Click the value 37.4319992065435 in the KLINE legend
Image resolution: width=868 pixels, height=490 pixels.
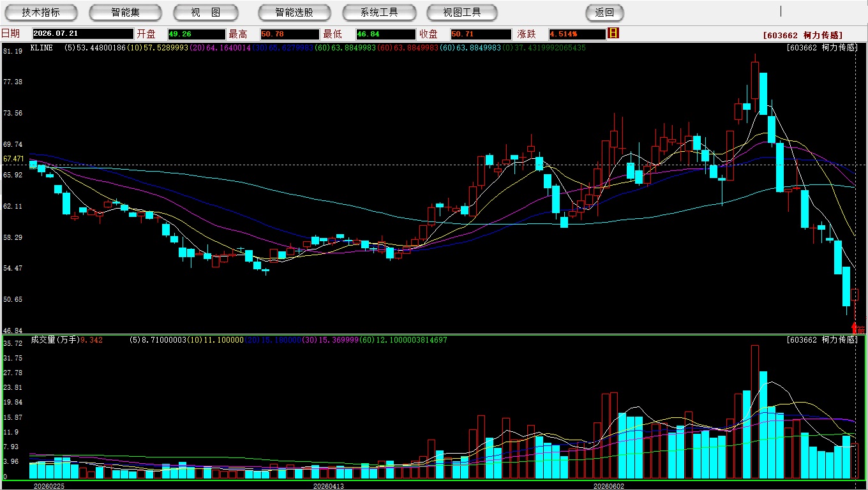[550, 48]
